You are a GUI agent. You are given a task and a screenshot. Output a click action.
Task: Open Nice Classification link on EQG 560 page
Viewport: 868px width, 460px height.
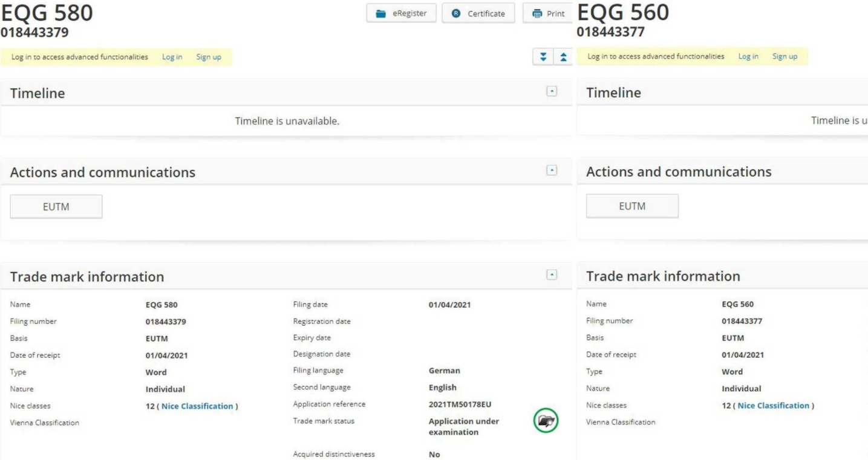click(774, 406)
